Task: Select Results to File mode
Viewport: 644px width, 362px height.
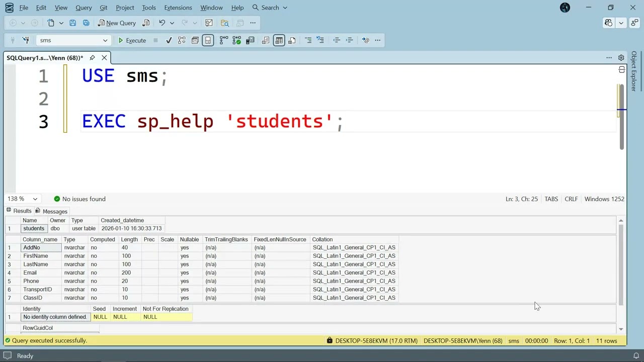Action: 292,40
